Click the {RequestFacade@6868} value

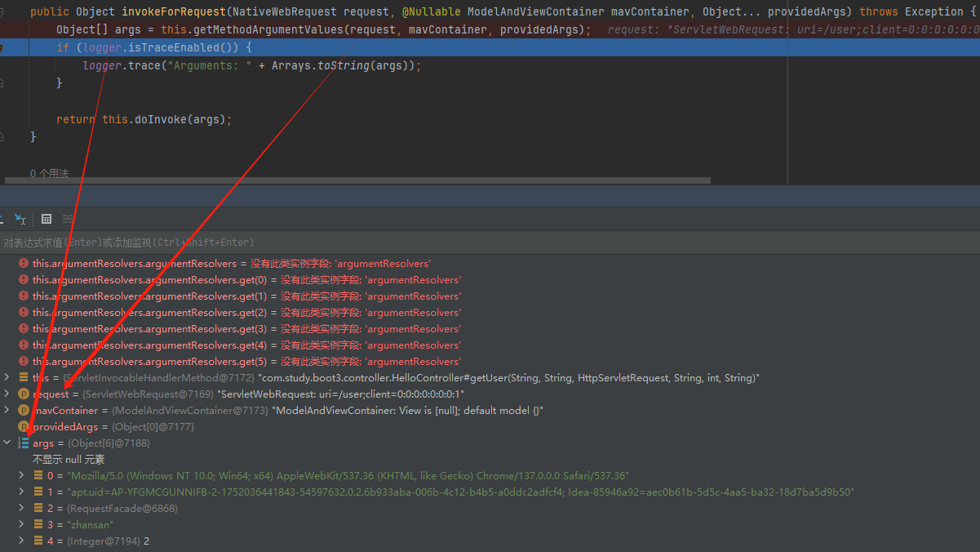click(x=122, y=509)
